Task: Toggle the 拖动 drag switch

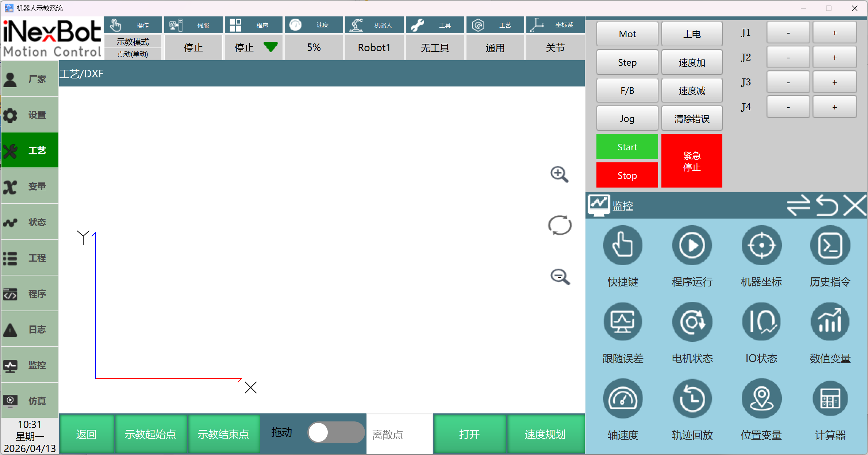Action: 336,433
